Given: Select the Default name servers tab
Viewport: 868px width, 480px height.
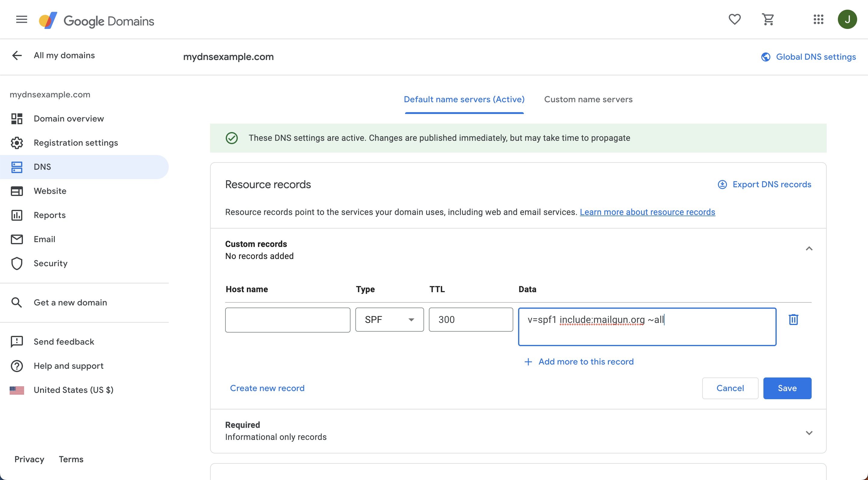Looking at the screenshot, I should 464,99.
